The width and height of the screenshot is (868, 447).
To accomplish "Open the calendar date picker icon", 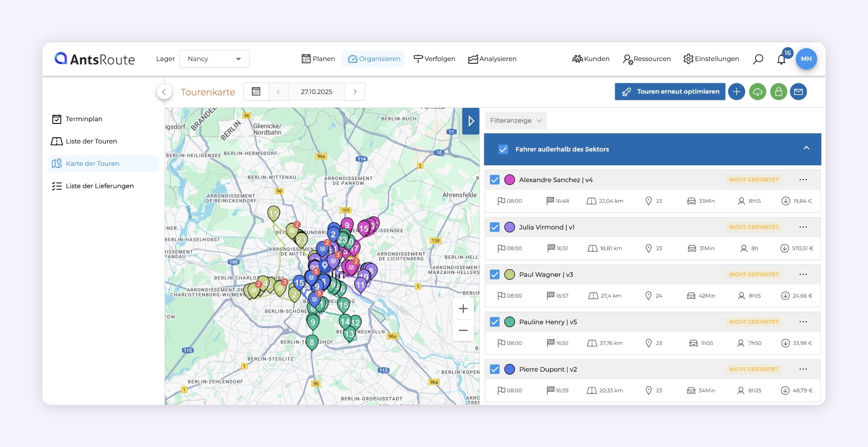I will point(256,92).
